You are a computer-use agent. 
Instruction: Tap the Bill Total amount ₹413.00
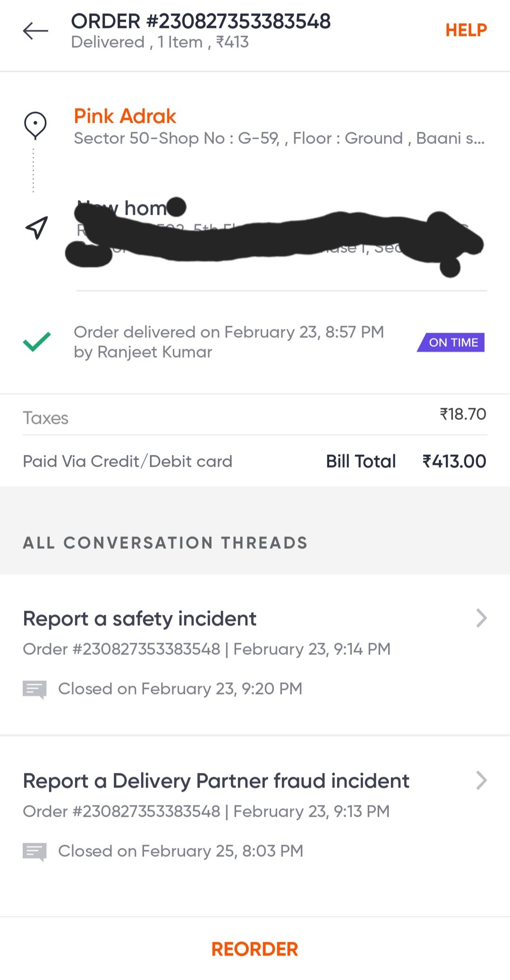point(454,461)
